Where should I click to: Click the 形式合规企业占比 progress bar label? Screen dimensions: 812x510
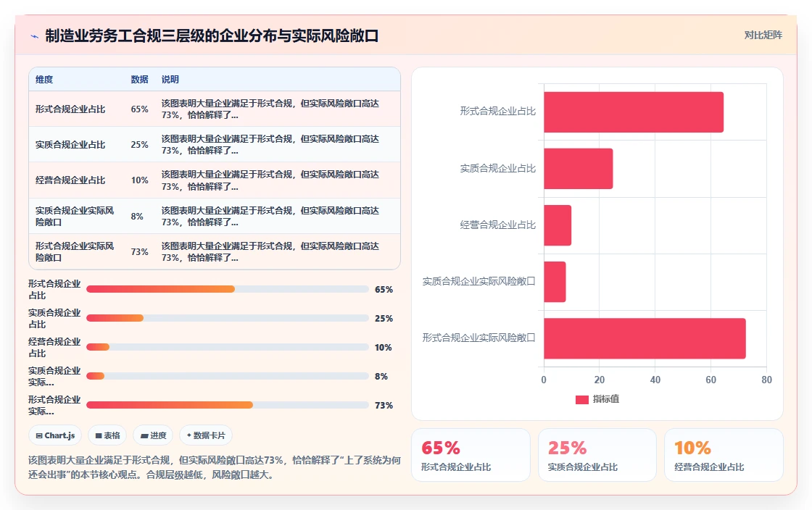pyautogui.click(x=54, y=290)
